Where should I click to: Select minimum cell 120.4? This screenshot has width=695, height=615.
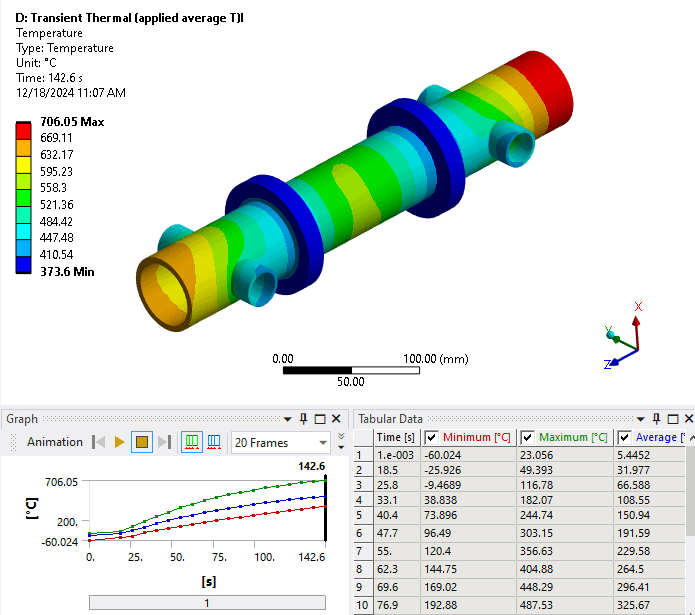[469, 551]
